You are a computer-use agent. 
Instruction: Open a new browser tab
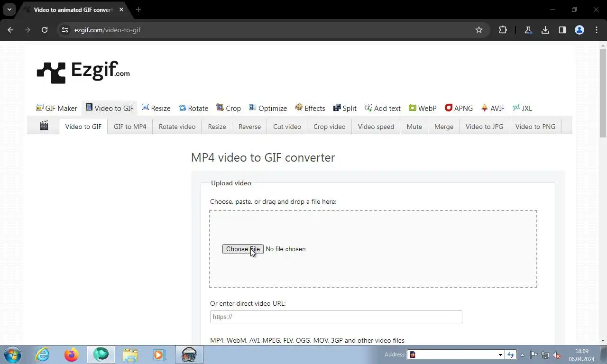138,9
